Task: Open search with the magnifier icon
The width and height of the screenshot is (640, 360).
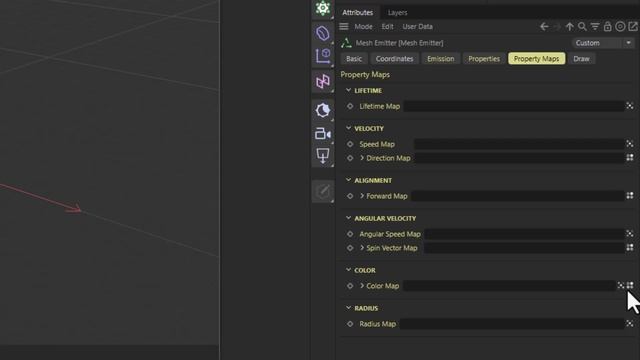Action: 582,27
